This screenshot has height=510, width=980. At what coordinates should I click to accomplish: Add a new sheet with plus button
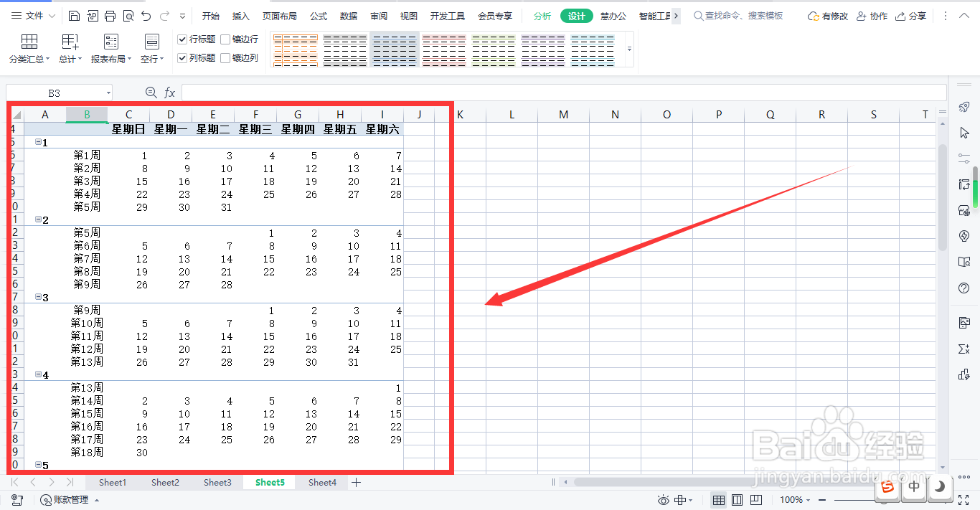pos(356,483)
